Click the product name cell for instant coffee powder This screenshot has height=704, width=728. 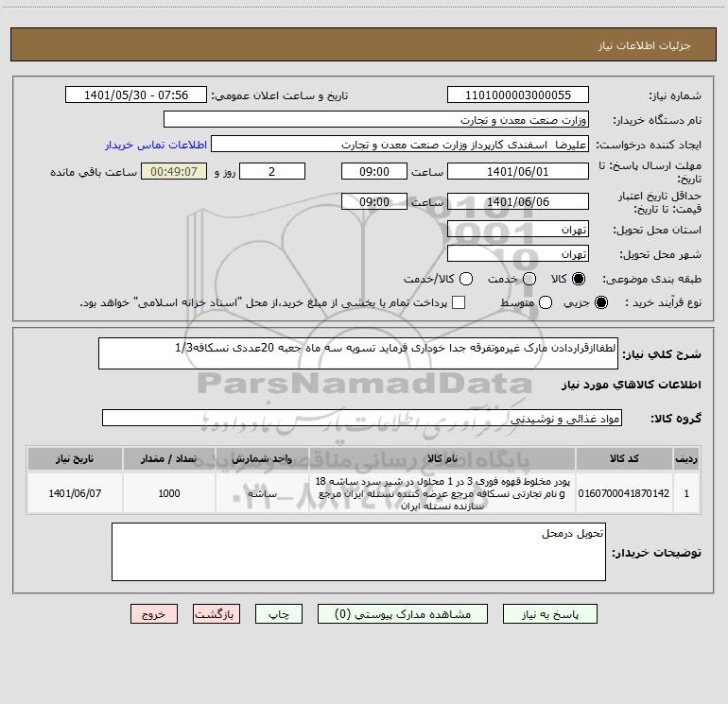pos(442,493)
